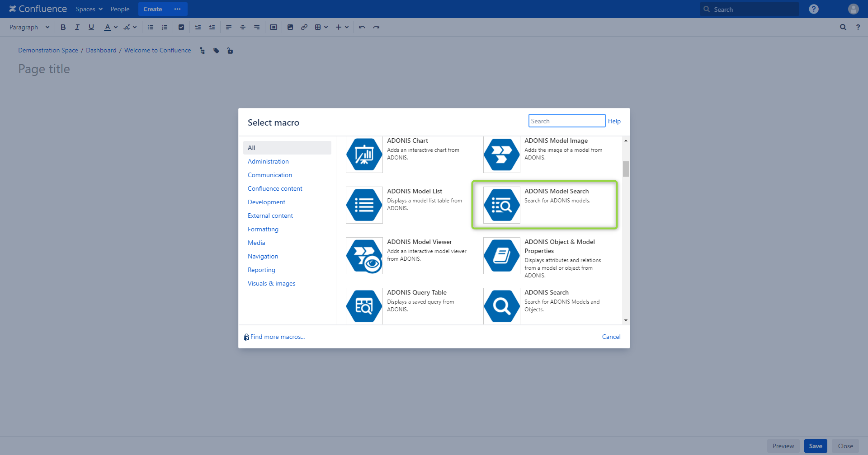Filter macros by Navigation
The image size is (868, 455).
(x=263, y=256)
